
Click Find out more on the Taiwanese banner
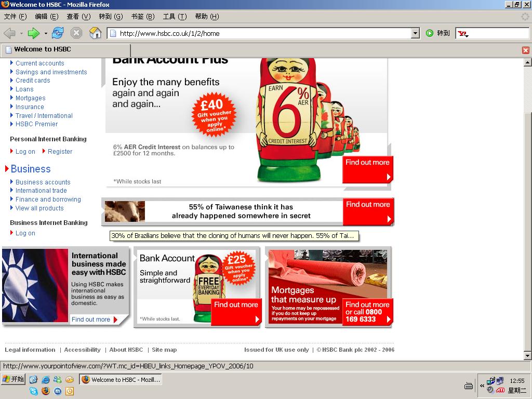[368, 205]
